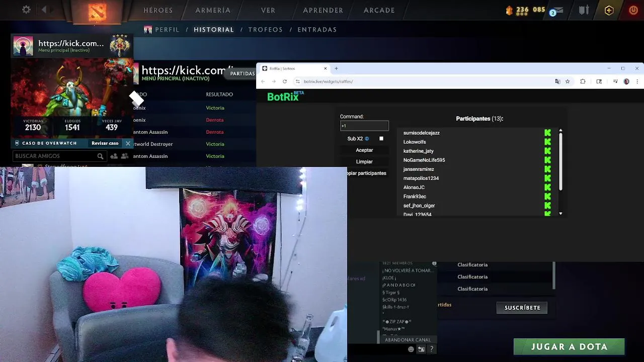
Task: Click the Sub X2 info icon
Action: coord(367,139)
